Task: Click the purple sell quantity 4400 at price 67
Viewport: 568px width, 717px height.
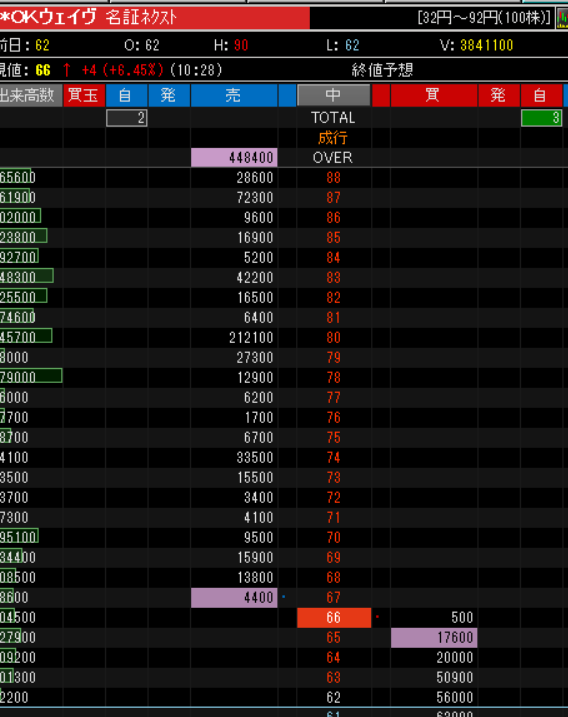Action: click(234, 598)
